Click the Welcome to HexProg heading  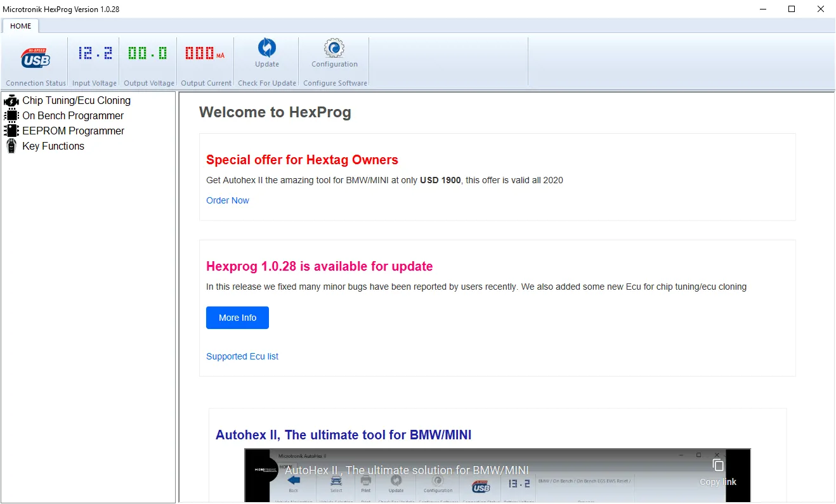tap(275, 112)
